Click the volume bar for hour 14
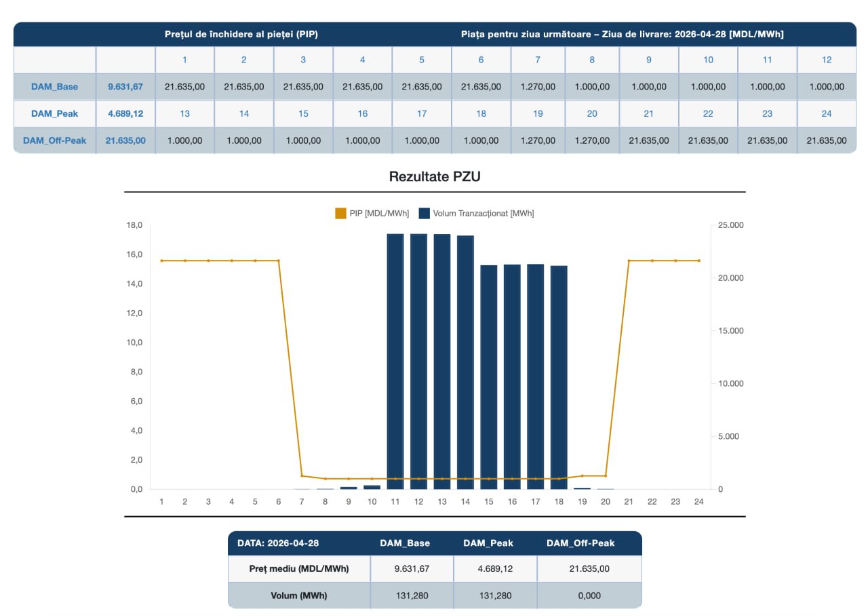 pyautogui.click(x=465, y=362)
